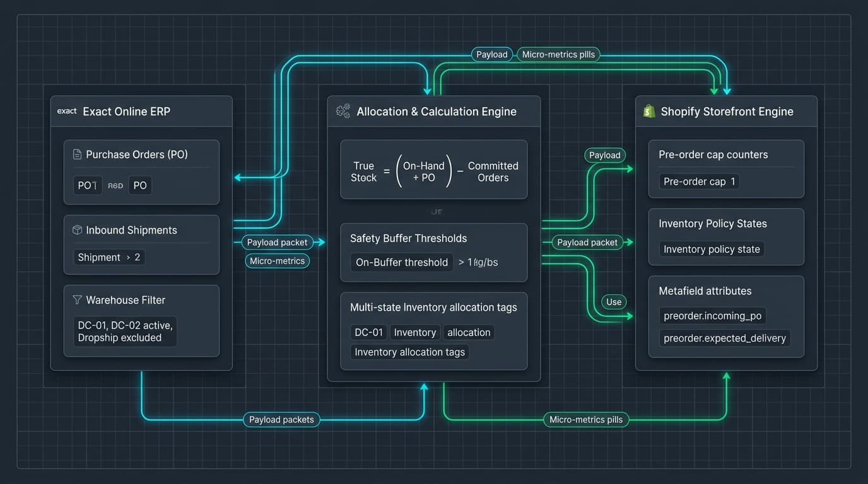Screen dimensions: 868x484
Task: Click the Shopify bag icon
Action: (x=648, y=112)
